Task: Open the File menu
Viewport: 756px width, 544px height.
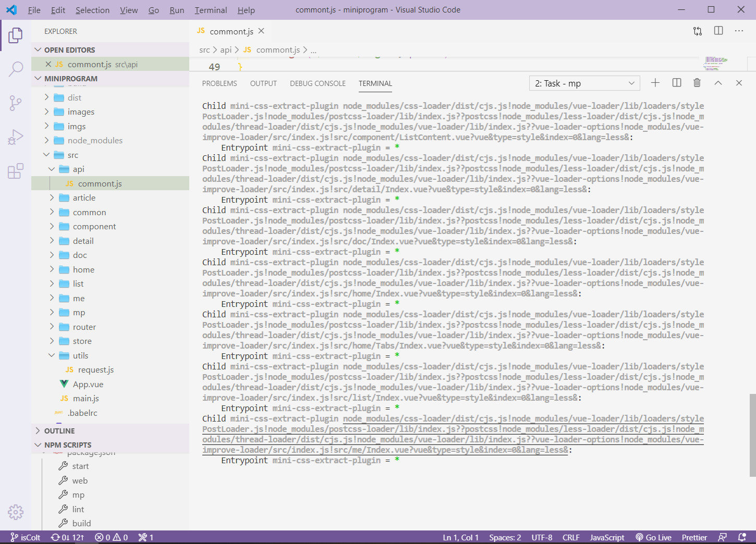Action: click(34, 10)
